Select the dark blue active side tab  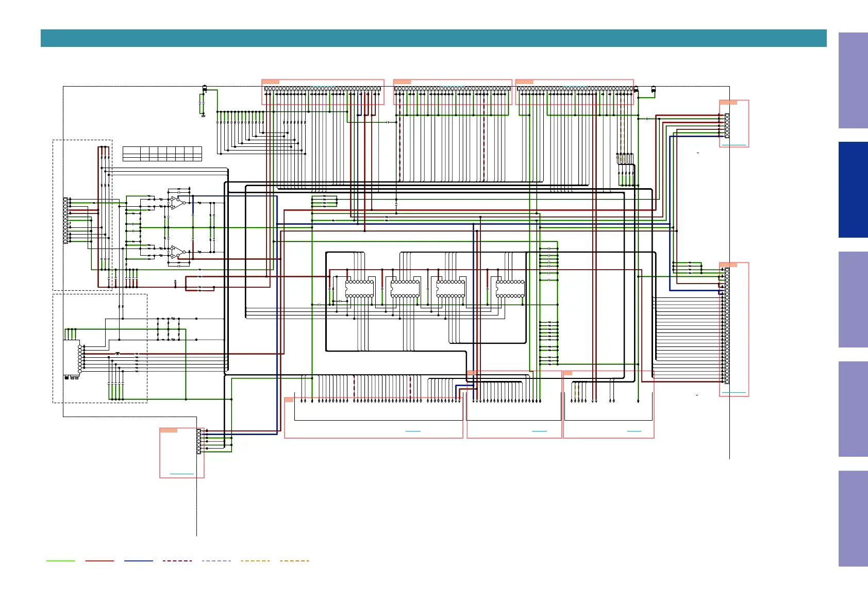[853, 190]
